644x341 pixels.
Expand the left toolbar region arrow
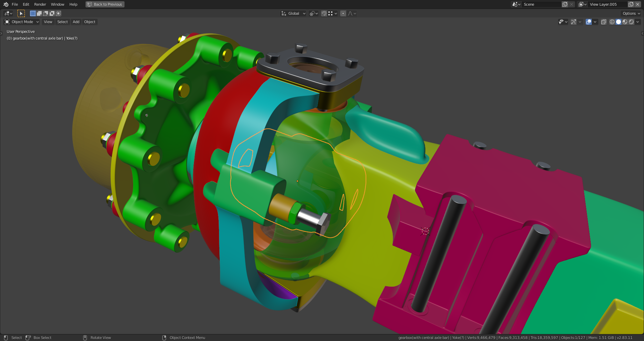point(1,33)
